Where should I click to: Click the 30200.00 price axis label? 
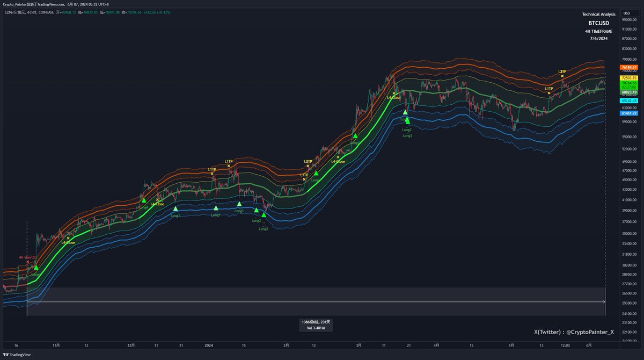(629, 264)
